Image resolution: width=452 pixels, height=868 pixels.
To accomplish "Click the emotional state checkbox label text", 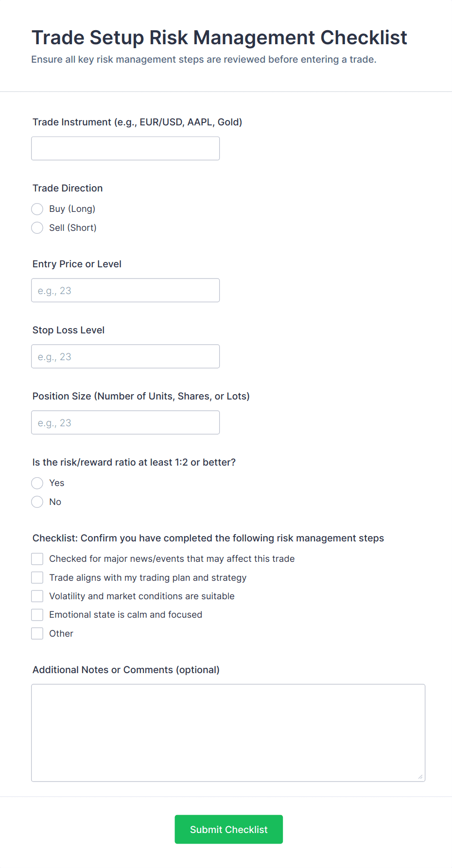I will point(125,614).
